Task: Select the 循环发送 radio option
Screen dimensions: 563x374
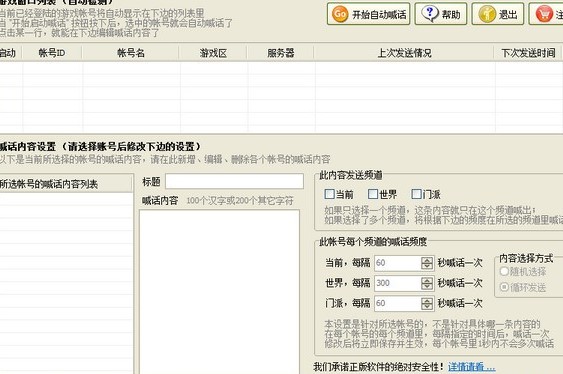Action: tap(504, 287)
